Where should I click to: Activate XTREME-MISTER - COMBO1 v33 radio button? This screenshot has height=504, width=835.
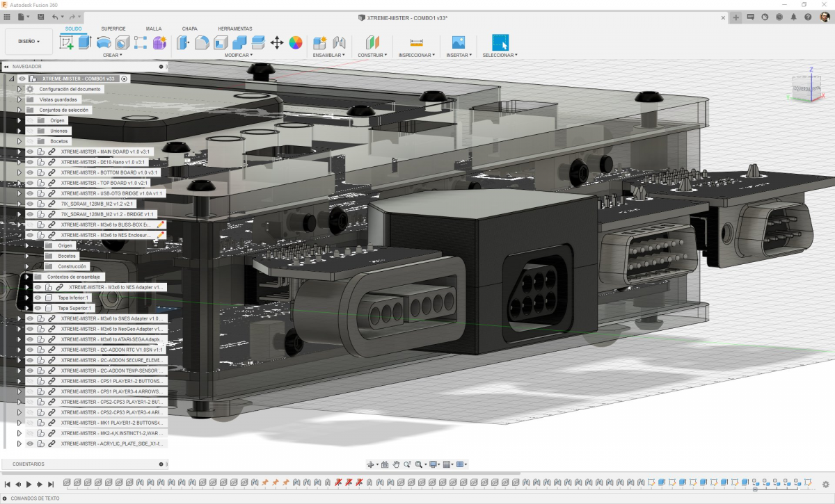point(124,79)
